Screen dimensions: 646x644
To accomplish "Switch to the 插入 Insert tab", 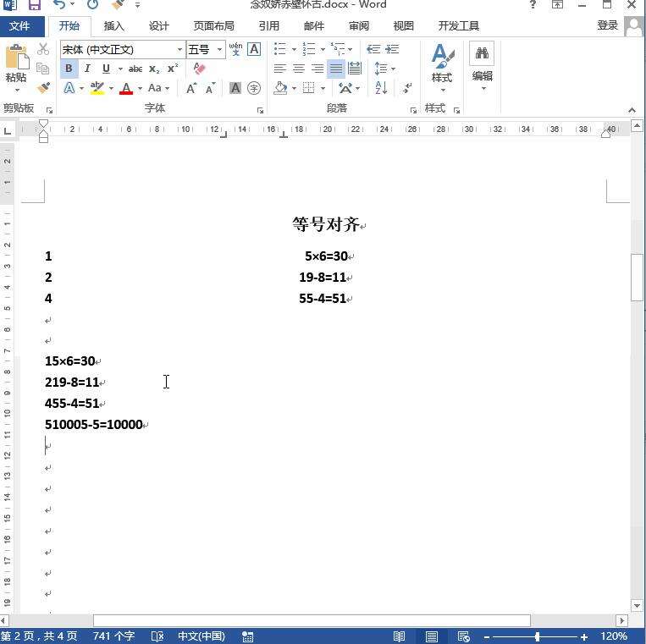I will pyautogui.click(x=114, y=26).
